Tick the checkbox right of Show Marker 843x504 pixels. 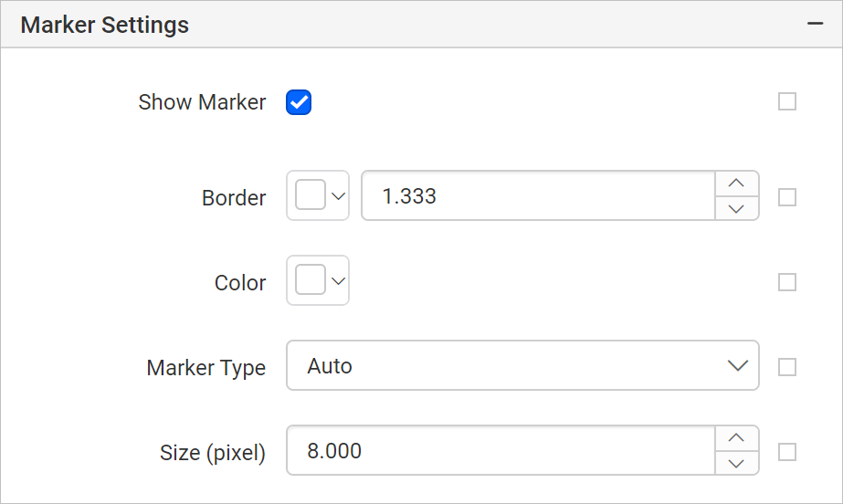click(x=787, y=101)
